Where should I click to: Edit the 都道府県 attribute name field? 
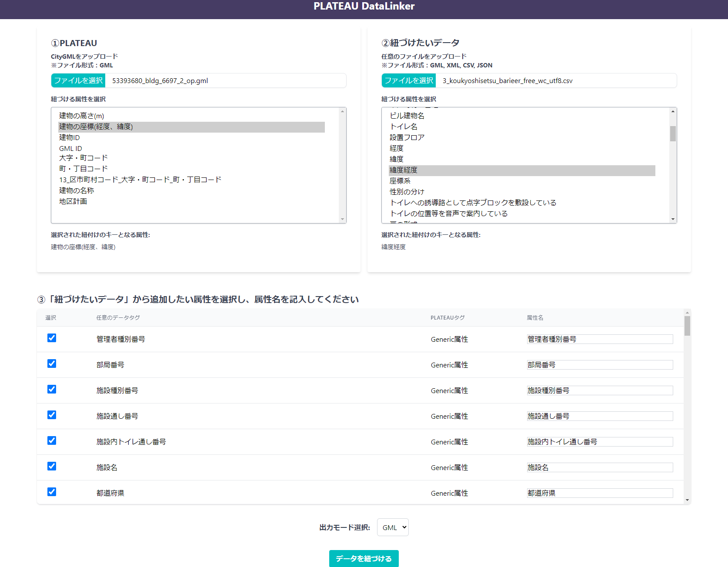point(600,493)
